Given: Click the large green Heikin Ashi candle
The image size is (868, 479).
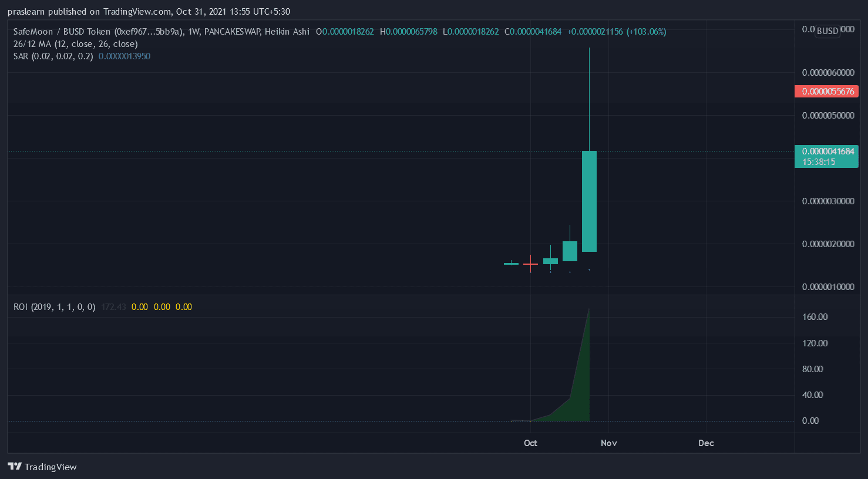Looking at the screenshot, I should point(589,201).
